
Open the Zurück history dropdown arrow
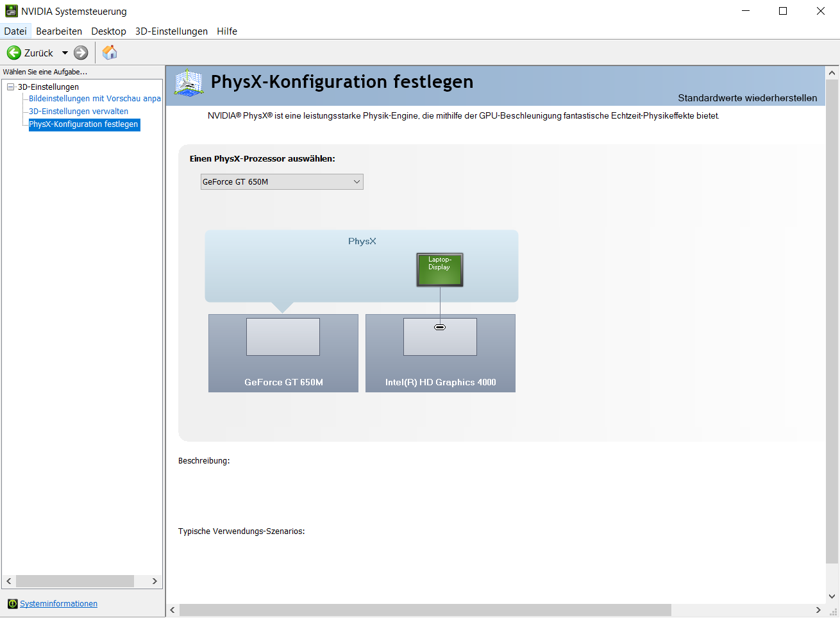point(65,53)
